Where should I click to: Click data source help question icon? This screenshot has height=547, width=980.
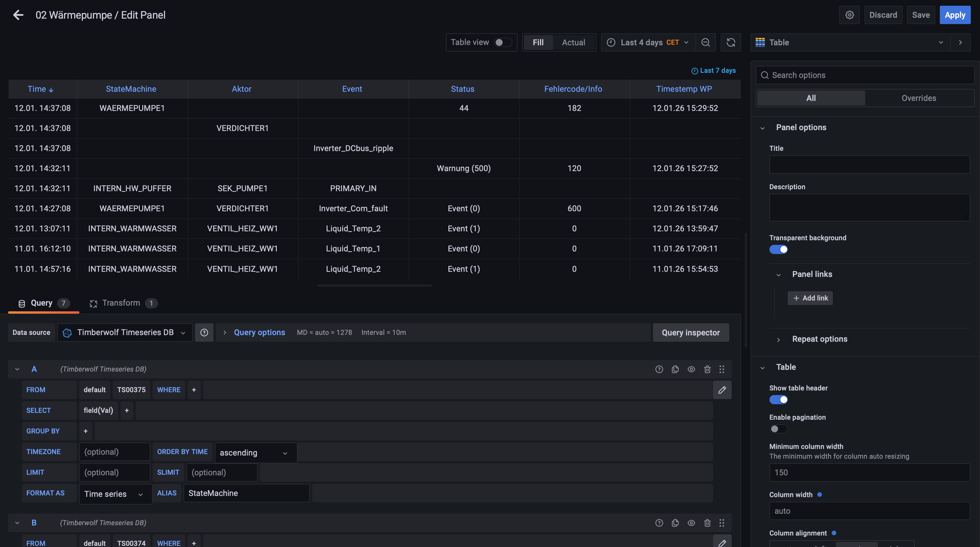tap(204, 332)
